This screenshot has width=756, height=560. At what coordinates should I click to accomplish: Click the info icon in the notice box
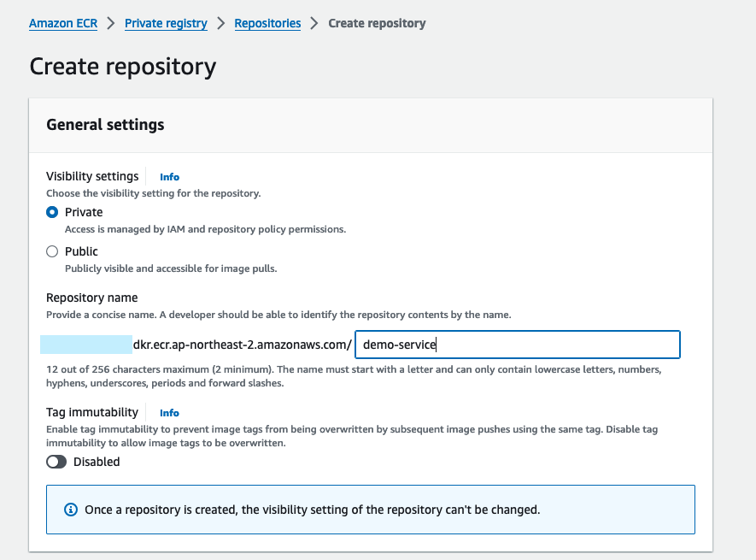pos(71,510)
